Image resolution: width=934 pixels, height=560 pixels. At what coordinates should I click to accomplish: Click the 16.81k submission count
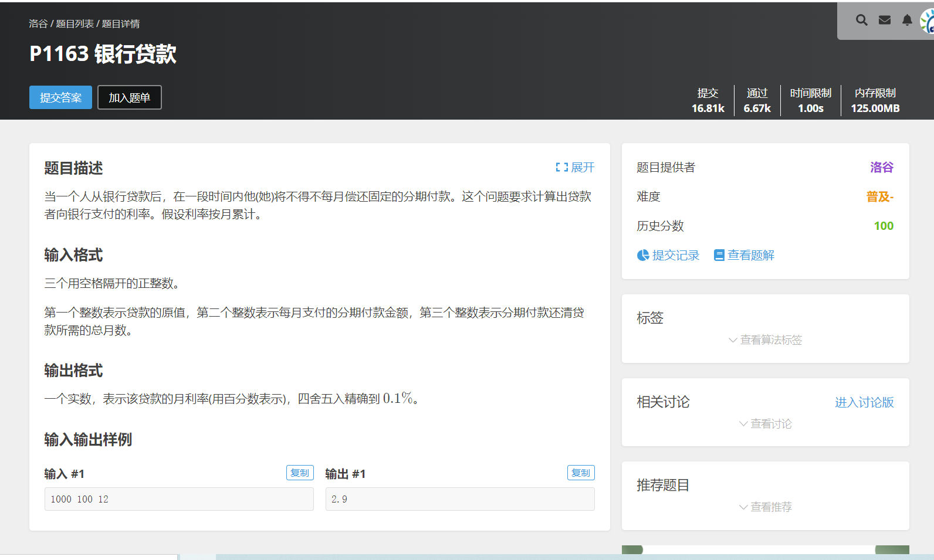(708, 108)
